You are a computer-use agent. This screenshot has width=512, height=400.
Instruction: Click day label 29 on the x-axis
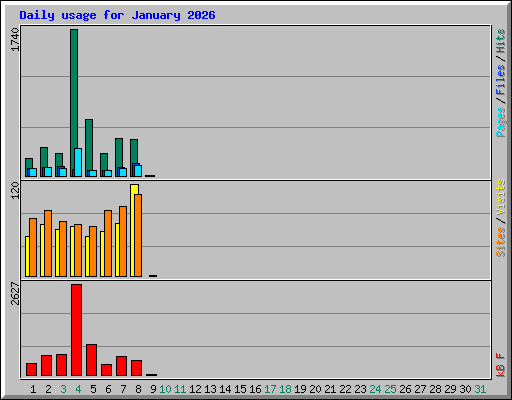pos(450,389)
